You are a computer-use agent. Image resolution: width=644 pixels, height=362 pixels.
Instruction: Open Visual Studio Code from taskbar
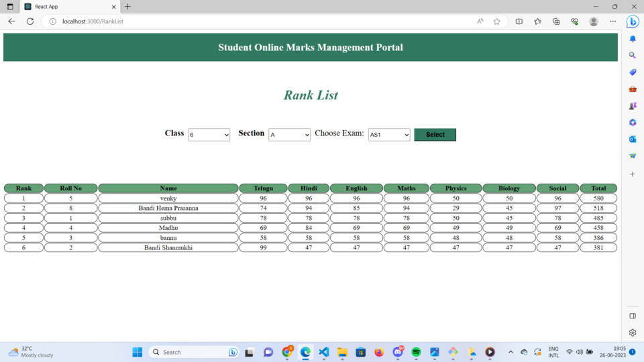pos(323,352)
